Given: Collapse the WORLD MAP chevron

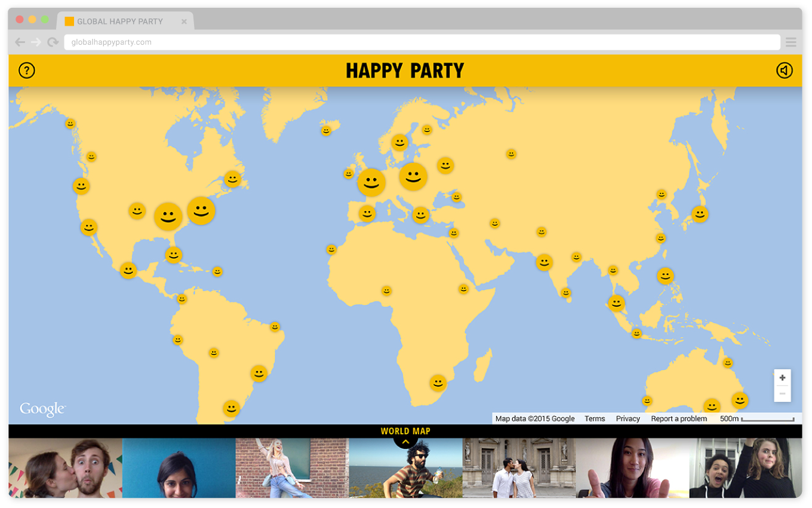Looking at the screenshot, I should coord(405,442).
